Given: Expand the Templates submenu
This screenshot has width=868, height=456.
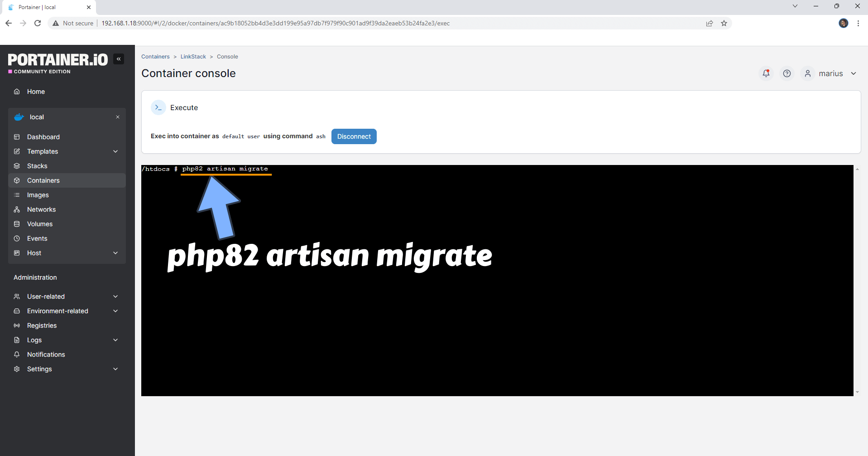Looking at the screenshot, I should point(115,151).
